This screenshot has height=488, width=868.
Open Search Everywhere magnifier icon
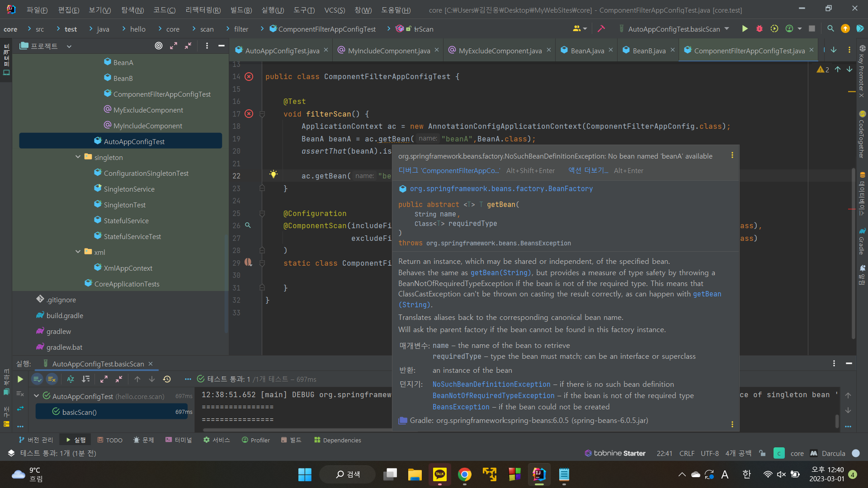click(830, 29)
